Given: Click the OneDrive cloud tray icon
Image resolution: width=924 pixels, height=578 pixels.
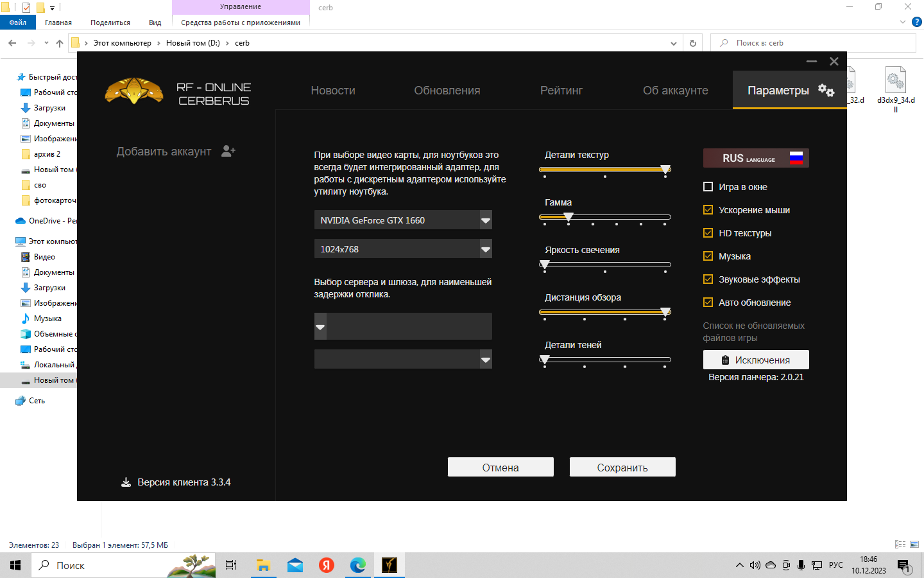Looking at the screenshot, I should click(x=771, y=565).
